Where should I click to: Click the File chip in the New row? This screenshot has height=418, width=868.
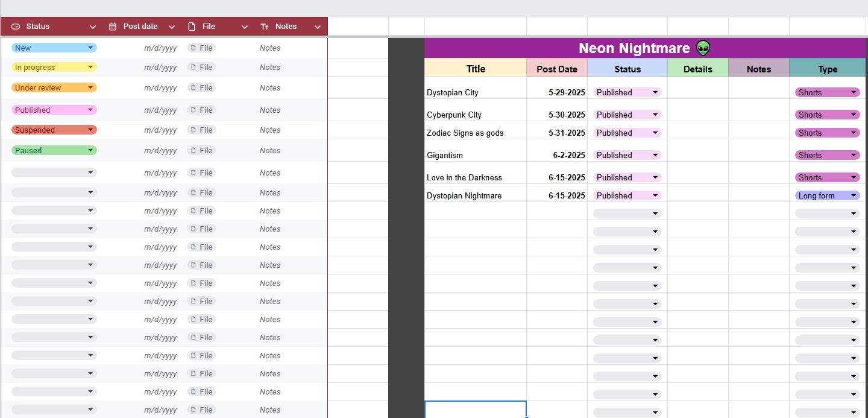(x=201, y=48)
